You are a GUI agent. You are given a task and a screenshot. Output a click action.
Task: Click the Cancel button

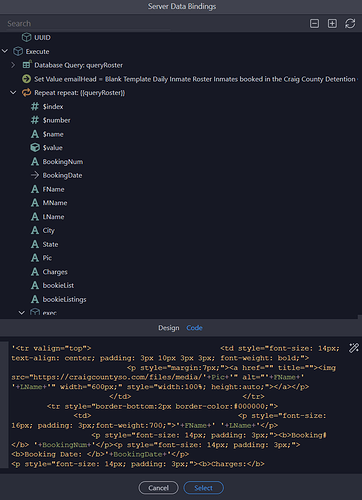[158, 488]
